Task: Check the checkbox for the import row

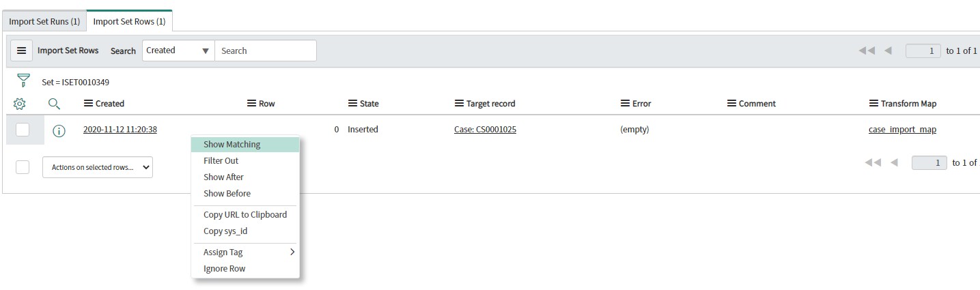Action: click(x=23, y=130)
